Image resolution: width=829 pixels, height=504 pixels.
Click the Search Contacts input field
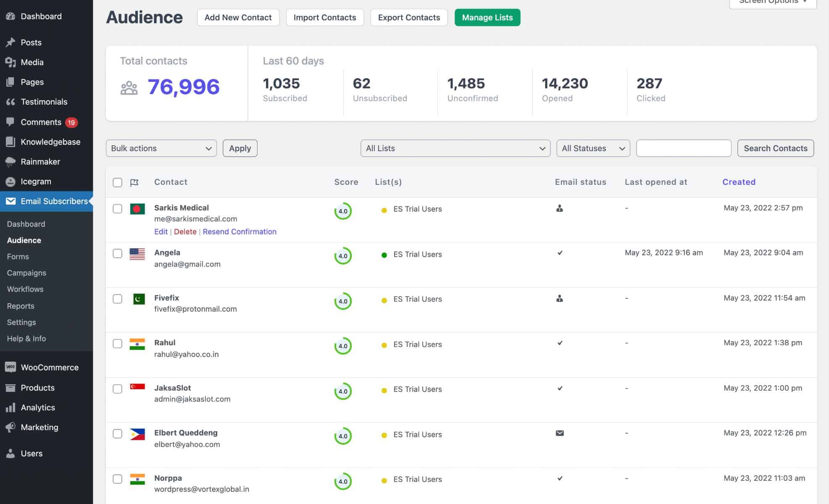(684, 148)
